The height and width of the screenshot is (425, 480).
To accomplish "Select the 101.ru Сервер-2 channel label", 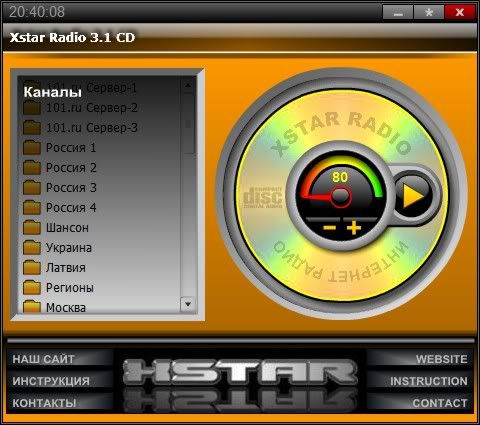I will 92,108.
